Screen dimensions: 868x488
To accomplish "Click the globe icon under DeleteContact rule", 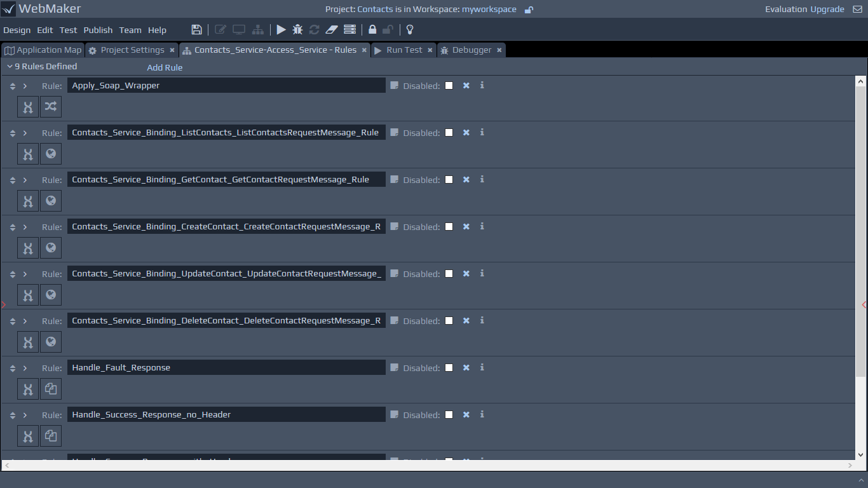I will (x=51, y=342).
